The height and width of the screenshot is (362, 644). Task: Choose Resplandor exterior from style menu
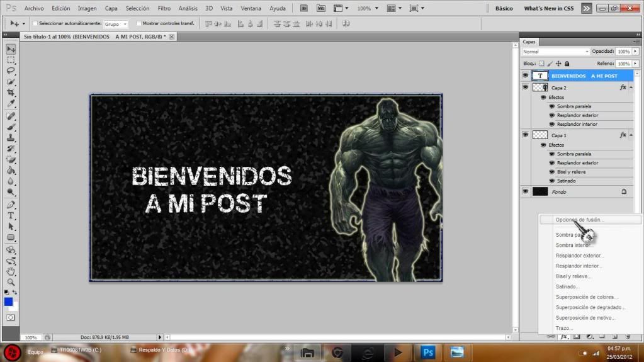tap(580, 256)
